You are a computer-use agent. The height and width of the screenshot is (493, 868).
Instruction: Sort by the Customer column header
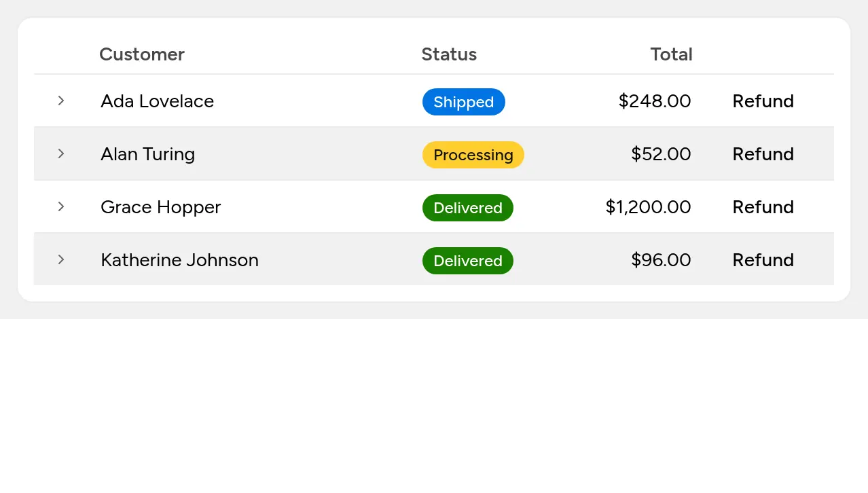(142, 54)
